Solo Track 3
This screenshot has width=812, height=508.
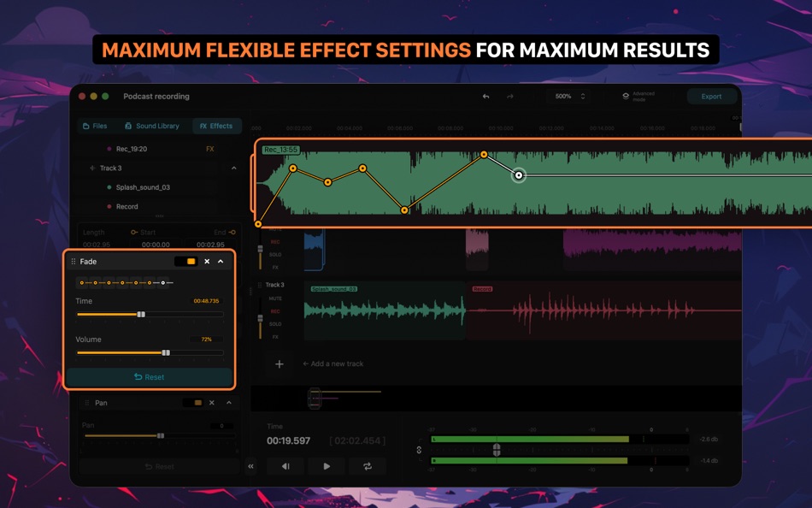click(x=274, y=323)
